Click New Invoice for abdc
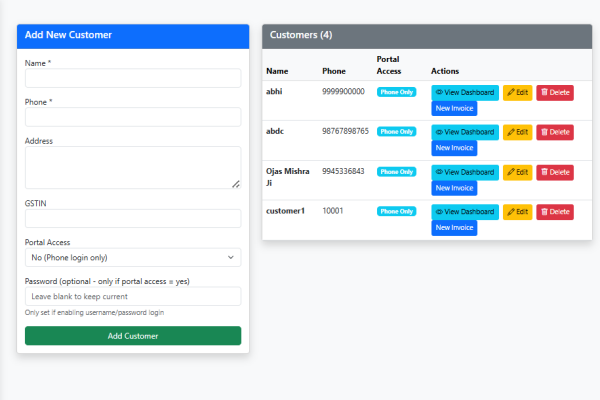Image resolution: width=600 pixels, height=400 pixels. coord(454,148)
